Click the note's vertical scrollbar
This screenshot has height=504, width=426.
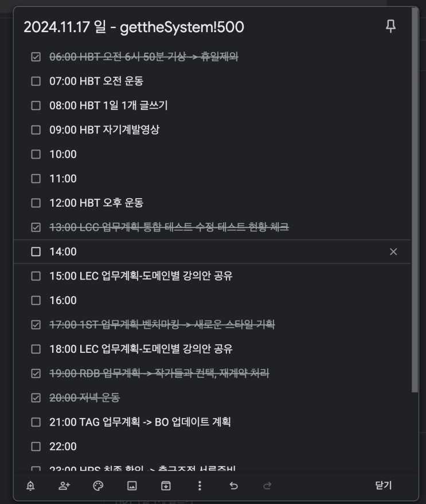click(x=415, y=199)
